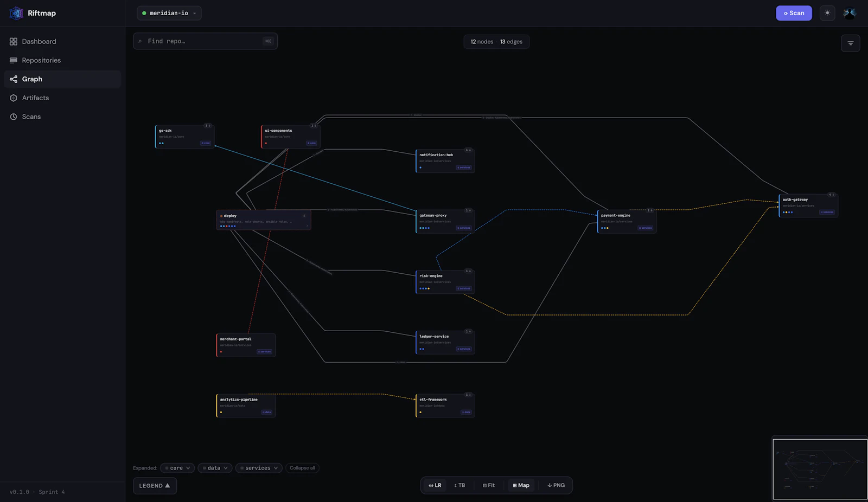Open the meridian-io organization dropdown
This screenshot has height=502, width=868.
coord(169,13)
